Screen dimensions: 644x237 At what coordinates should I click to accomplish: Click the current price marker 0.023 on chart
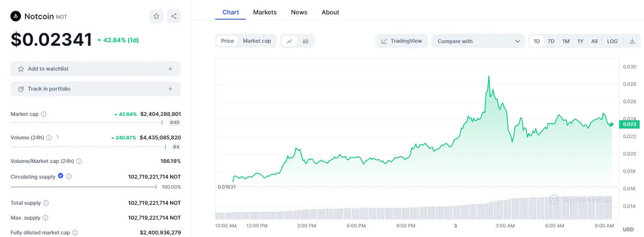(x=629, y=124)
